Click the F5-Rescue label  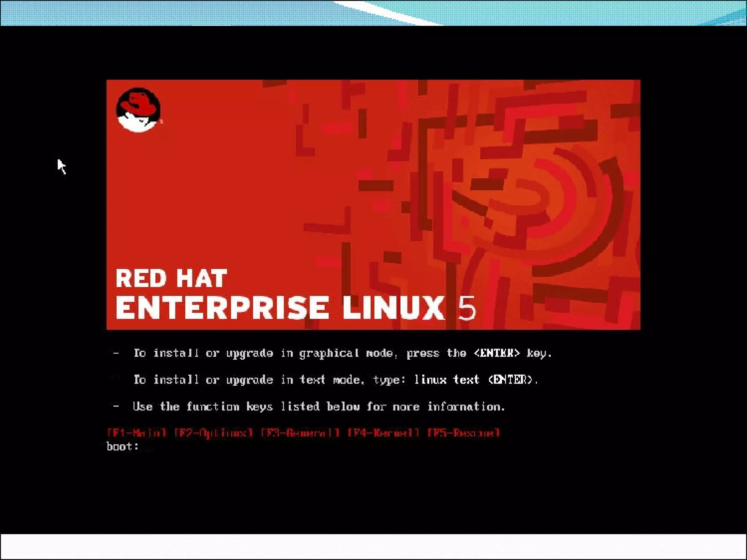pyautogui.click(x=463, y=433)
